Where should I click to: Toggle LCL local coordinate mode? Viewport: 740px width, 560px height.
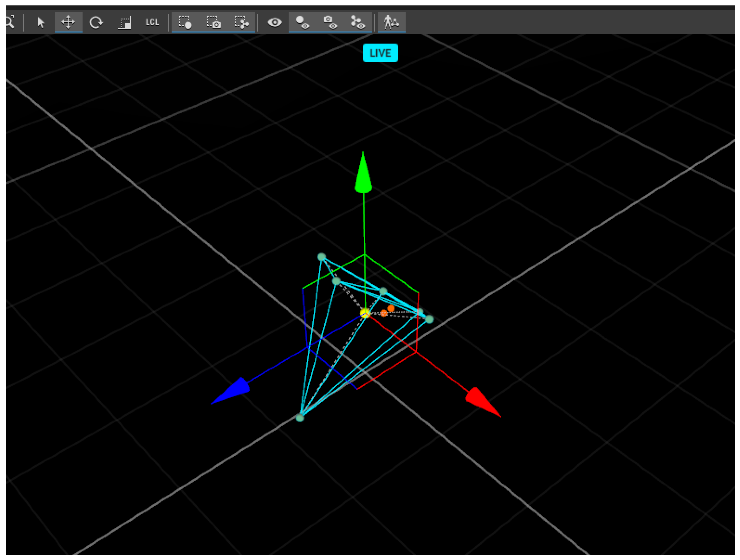coord(152,22)
